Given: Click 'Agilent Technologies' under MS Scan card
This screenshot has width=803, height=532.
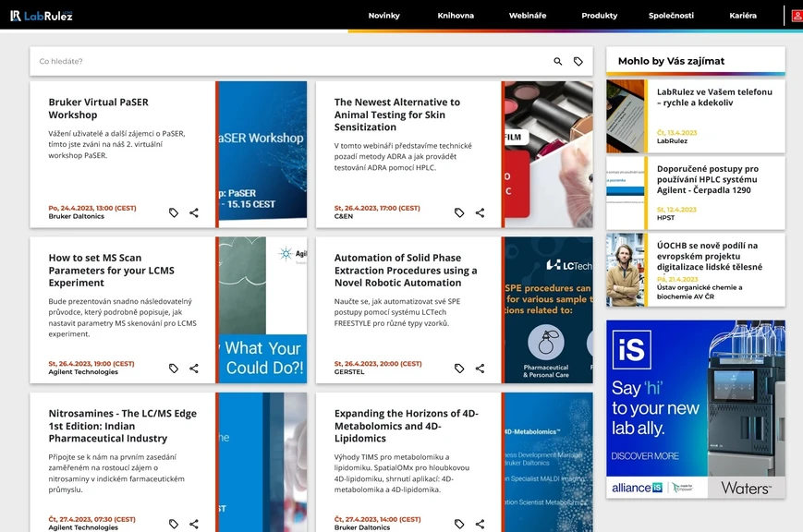Looking at the screenshot, I should coord(83,371).
